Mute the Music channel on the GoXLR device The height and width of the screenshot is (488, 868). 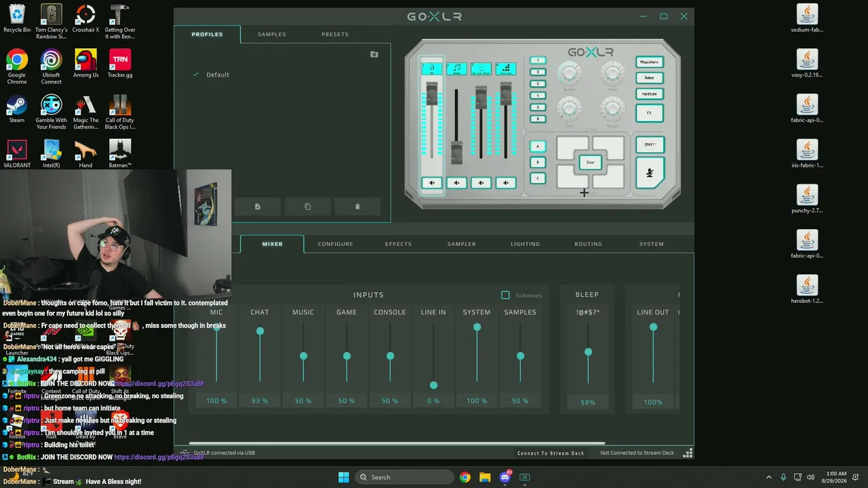click(456, 182)
